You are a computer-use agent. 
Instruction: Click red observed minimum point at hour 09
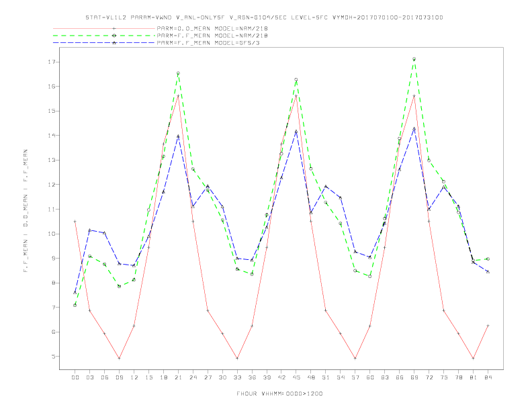[x=119, y=358]
